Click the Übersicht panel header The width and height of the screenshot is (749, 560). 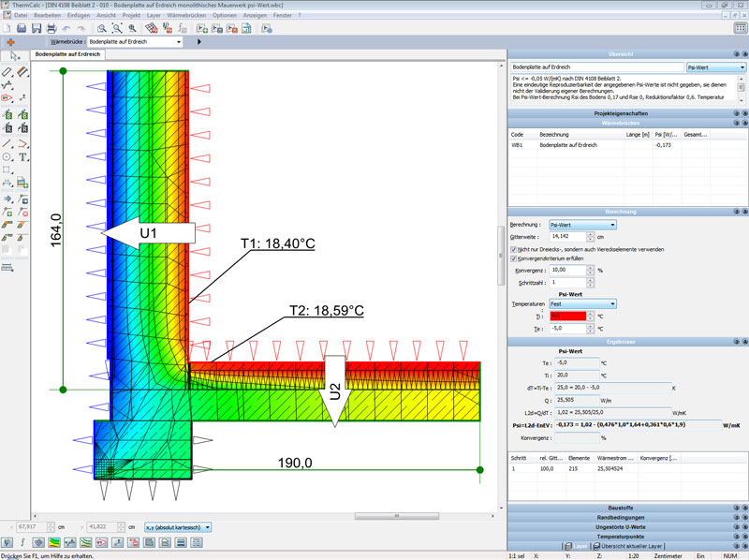[x=621, y=54]
